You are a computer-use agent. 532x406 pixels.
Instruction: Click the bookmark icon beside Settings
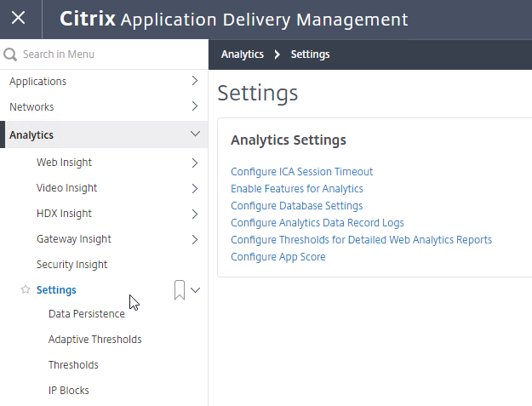click(180, 290)
